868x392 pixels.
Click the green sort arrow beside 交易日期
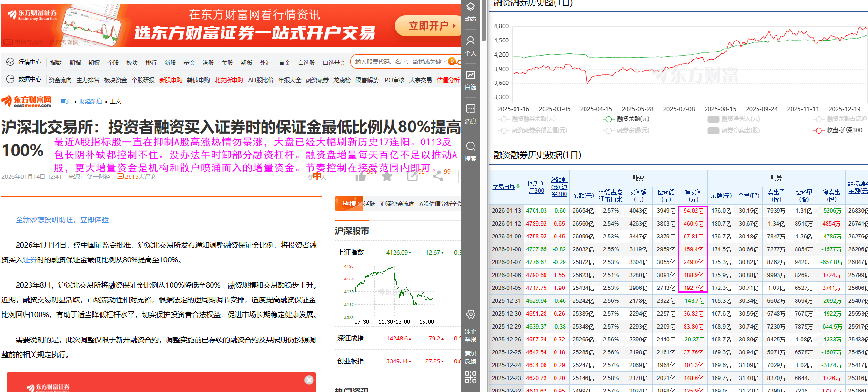(x=517, y=187)
